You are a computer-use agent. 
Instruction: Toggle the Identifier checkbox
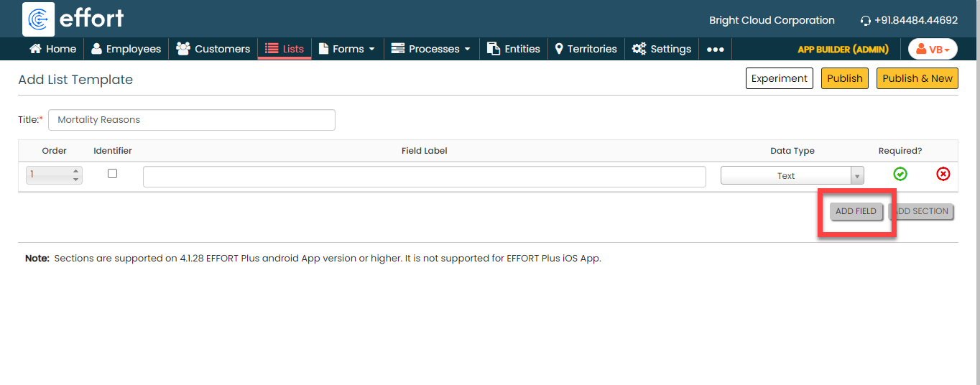pyautogui.click(x=112, y=174)
